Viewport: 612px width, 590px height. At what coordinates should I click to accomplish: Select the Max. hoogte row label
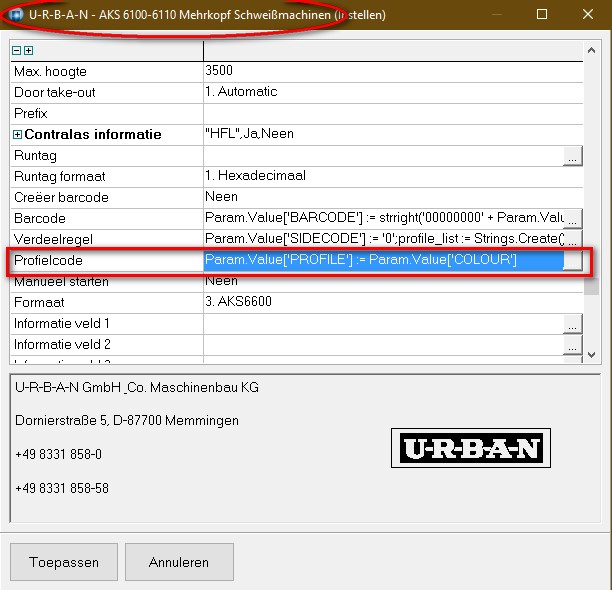[50, 72]
